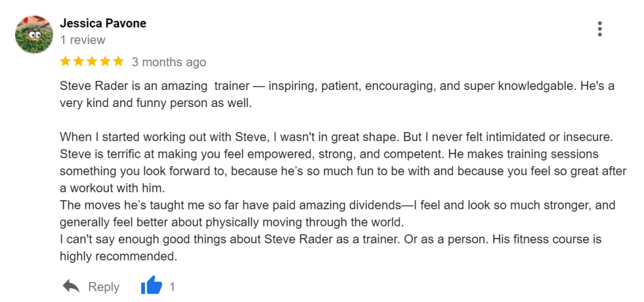Viewport: 644px width, 302px height.
Task: Click the reply arrow icon
Action: pos(71,286)
